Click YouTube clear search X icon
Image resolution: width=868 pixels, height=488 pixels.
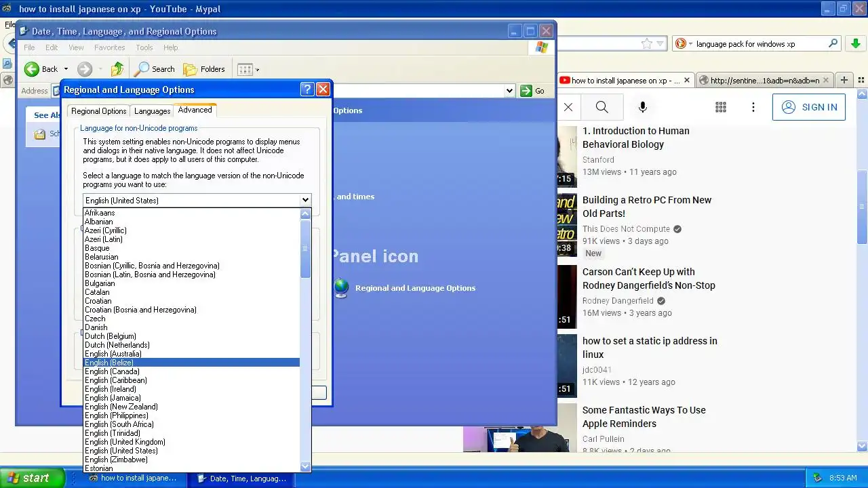pos(568,107)
